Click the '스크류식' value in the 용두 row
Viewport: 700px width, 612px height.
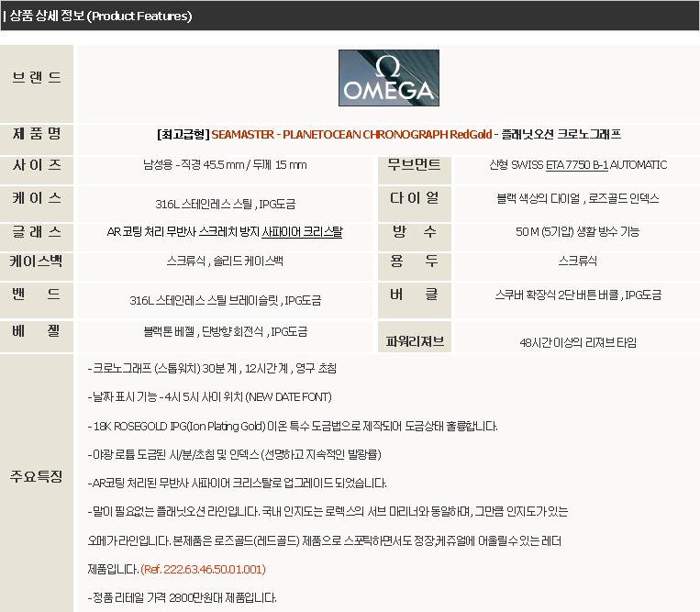578,261
